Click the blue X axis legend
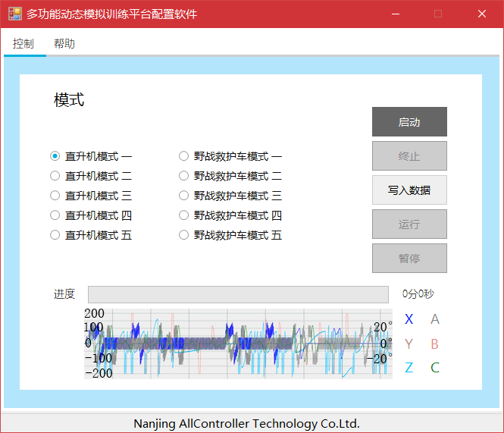 click(x=409, y=319)
